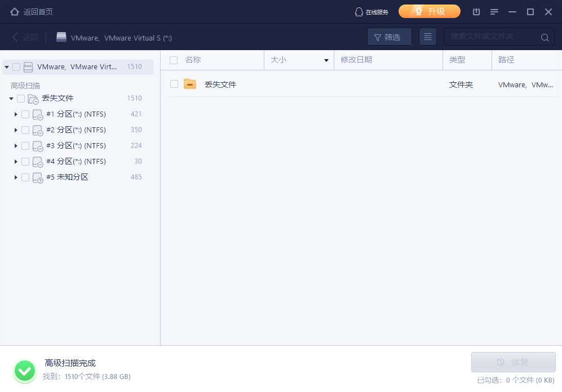Collapse the 丢失文件 tree branch
The width and height of the screenshot is (562, 392).
tap(11, 98)
